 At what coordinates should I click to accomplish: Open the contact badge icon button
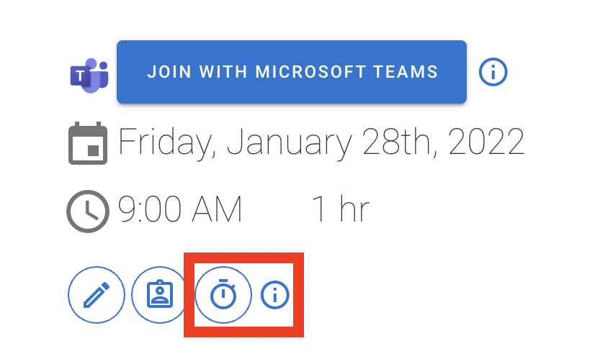pos(160,295)
